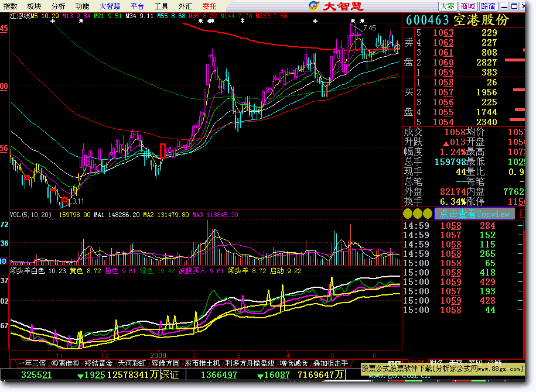536x392 pixels.
Task: Click the 点击查看Topview button
Action: pyautogui.click(x=474, y=214)
